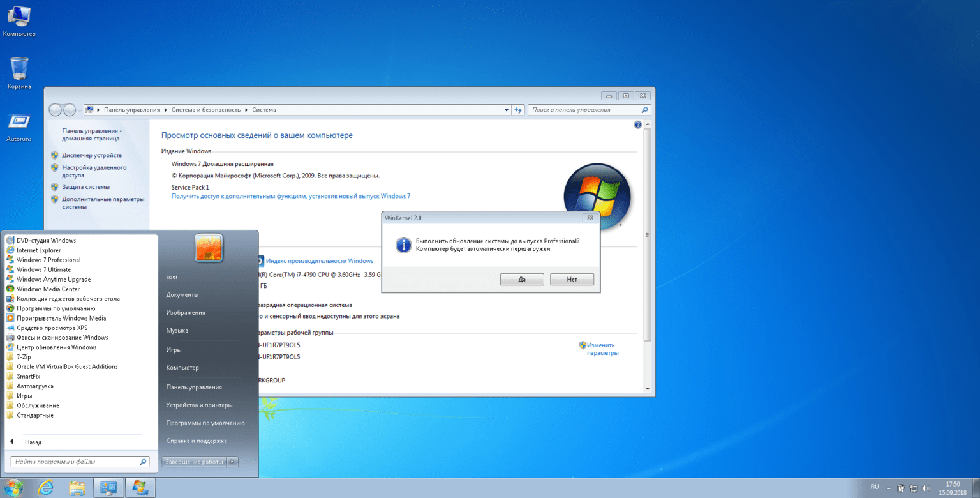980x498 pixels.
Task: Open the user folder link
Action: (x=172, y=277)
